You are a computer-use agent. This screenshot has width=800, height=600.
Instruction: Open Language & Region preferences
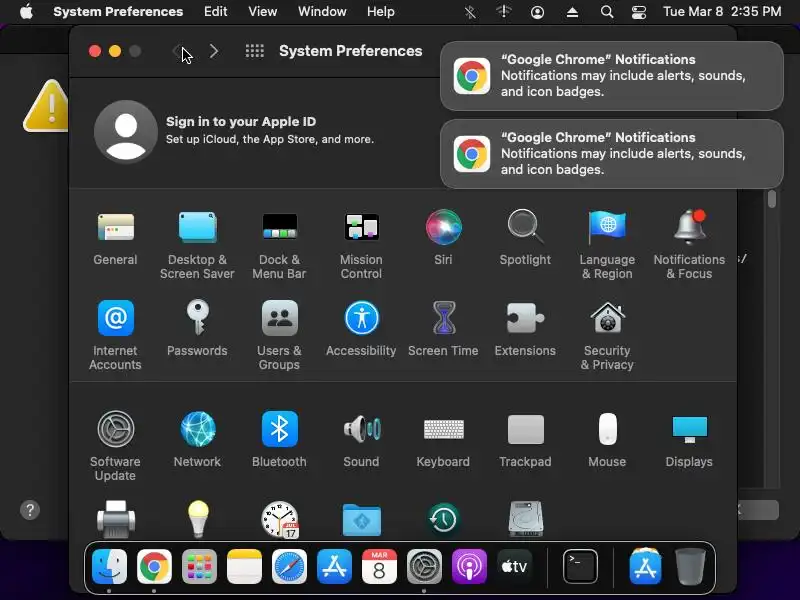tap(607, 245)
